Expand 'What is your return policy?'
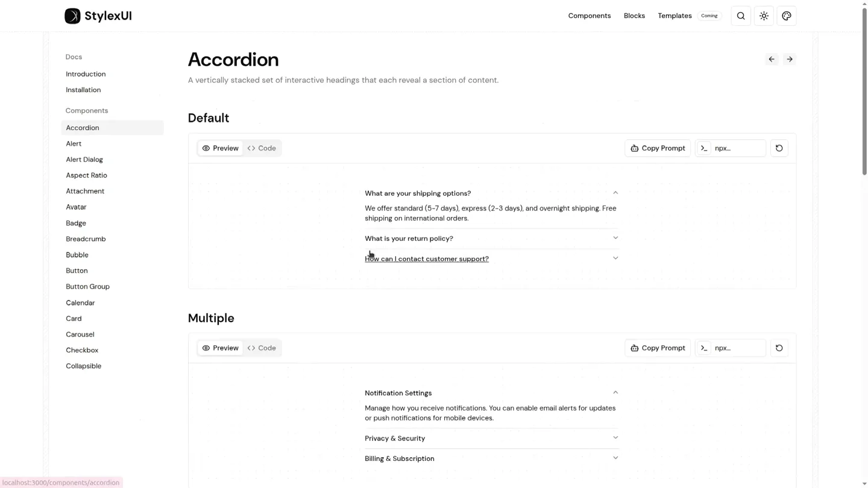The width and height of the screenshot is (868, 488). click(x=492, y=239)
